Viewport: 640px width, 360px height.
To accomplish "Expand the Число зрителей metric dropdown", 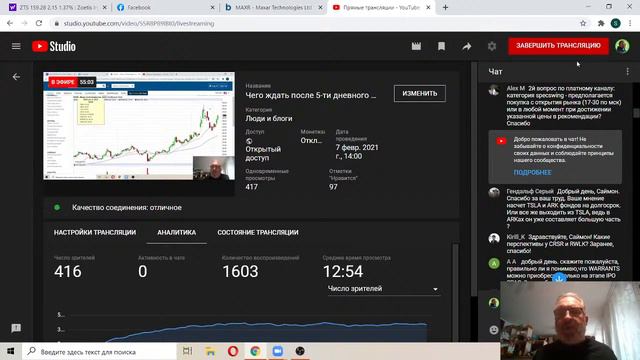I will (383, 289).
